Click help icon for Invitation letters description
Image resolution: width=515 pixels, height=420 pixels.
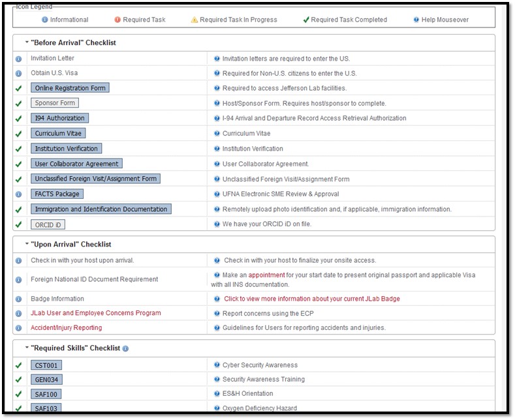(x=217, y=59)
